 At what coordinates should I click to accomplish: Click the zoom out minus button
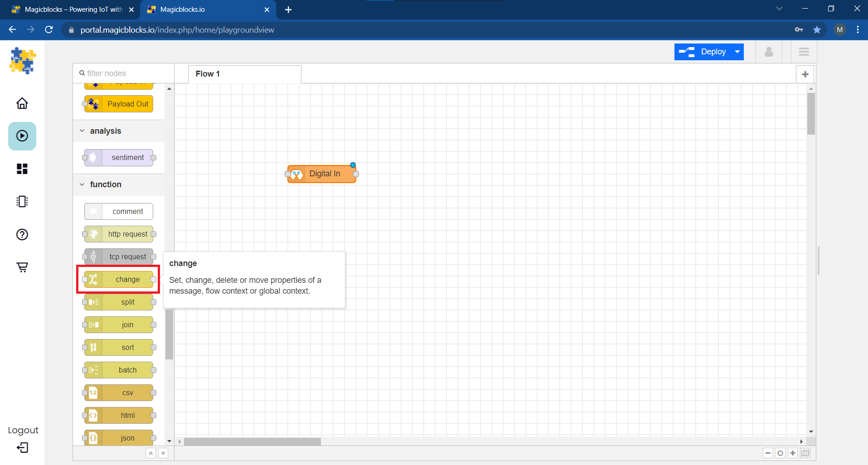(768, 453)
